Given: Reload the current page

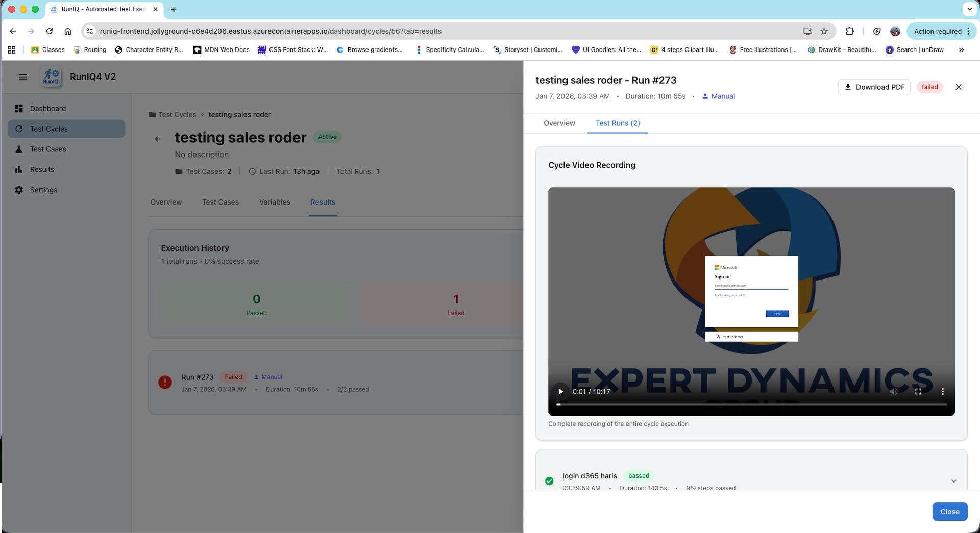Looking at the screenshot, I should click(50, 31).
